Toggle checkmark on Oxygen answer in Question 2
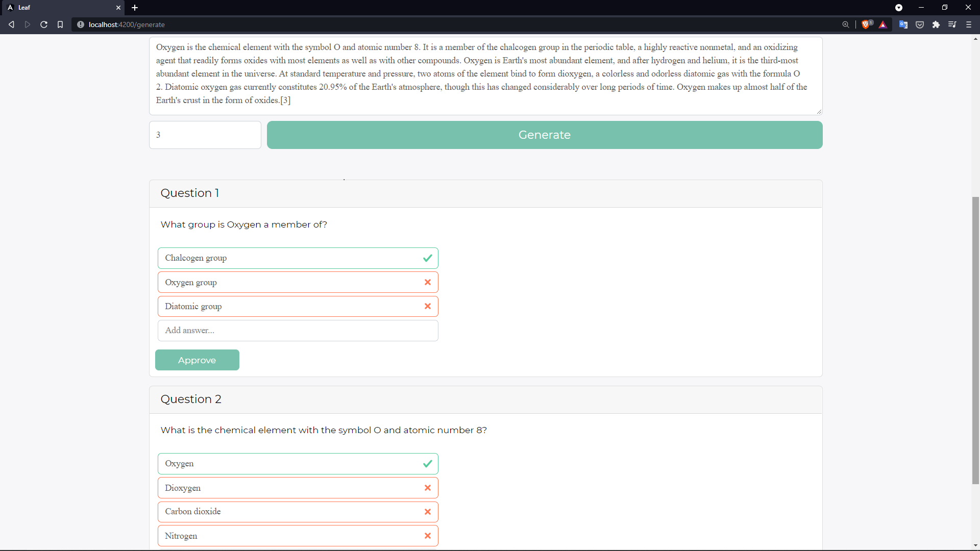980x551 pixels. (x=427, y=464)
